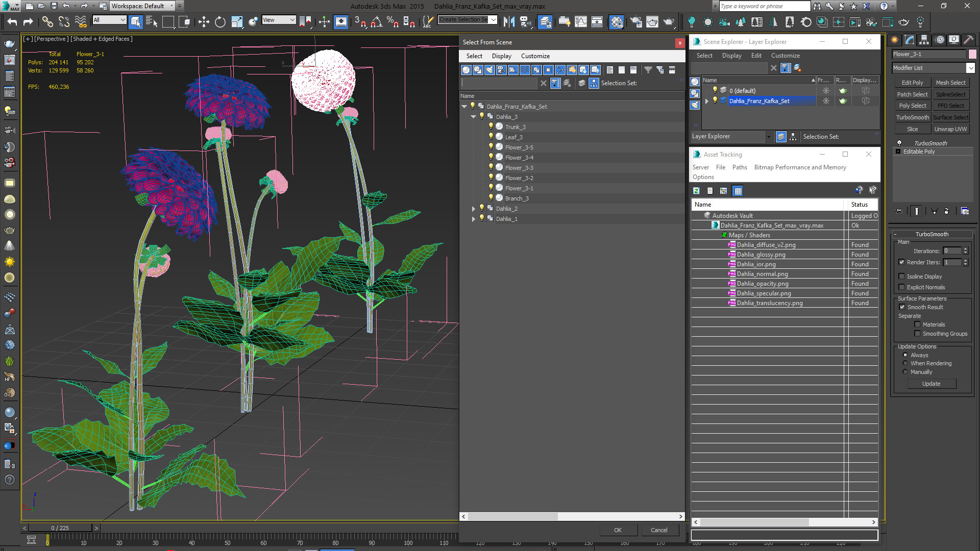Switch to Motion command panel tab

pyautogui.click(x=939, y=40)
